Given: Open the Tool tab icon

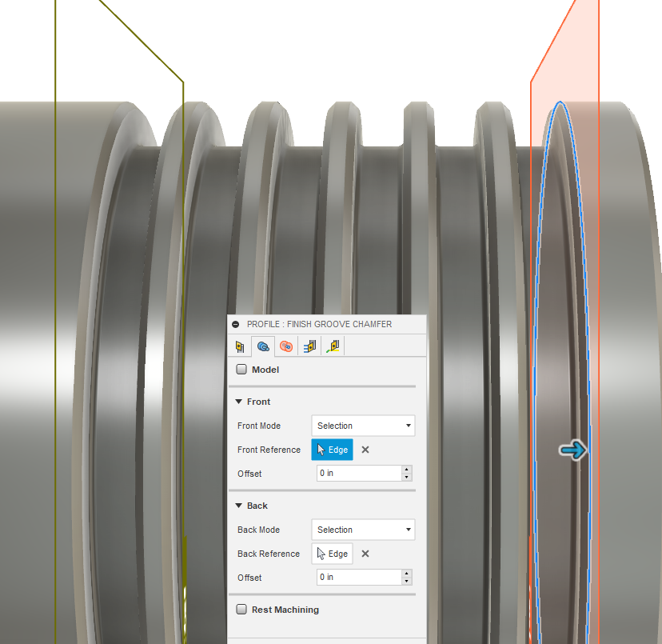Looking at the screenshot, I should click(239, 346).
